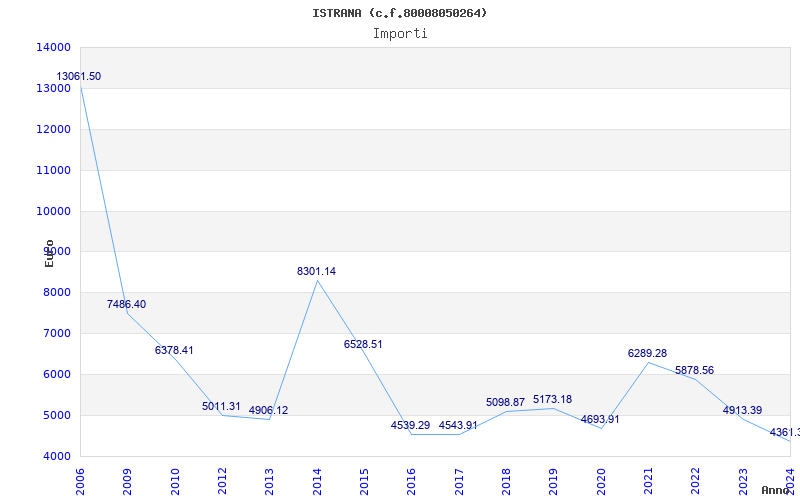Viewport: 800px width, 500px height.
Task: Select the 12000 y-axis tick label
Action: coord(53,130)
